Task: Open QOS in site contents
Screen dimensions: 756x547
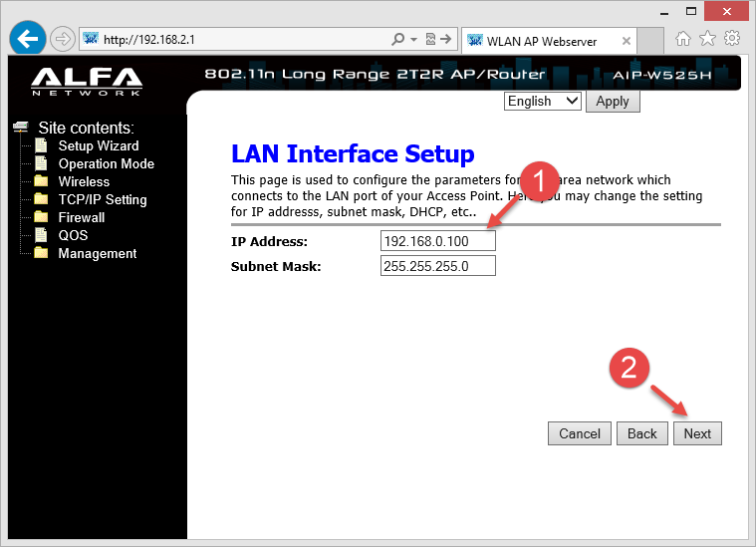Action: point(74,235)
